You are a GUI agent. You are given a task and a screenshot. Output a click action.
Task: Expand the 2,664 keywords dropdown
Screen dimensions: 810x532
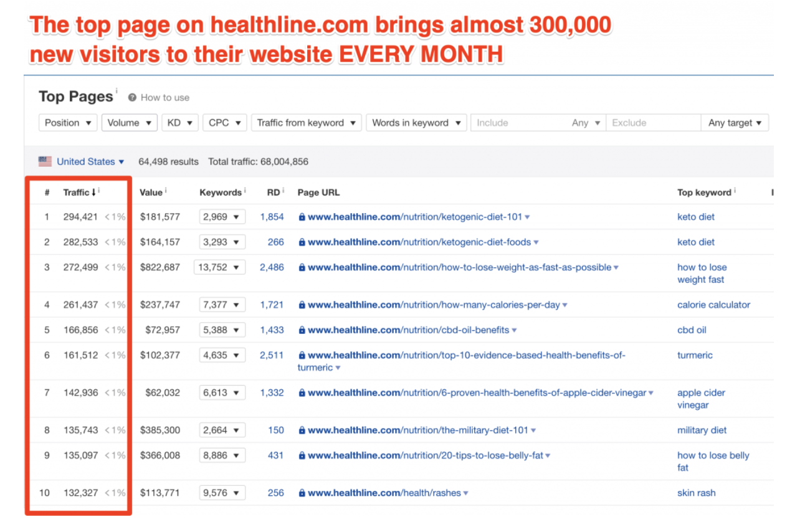222,430
